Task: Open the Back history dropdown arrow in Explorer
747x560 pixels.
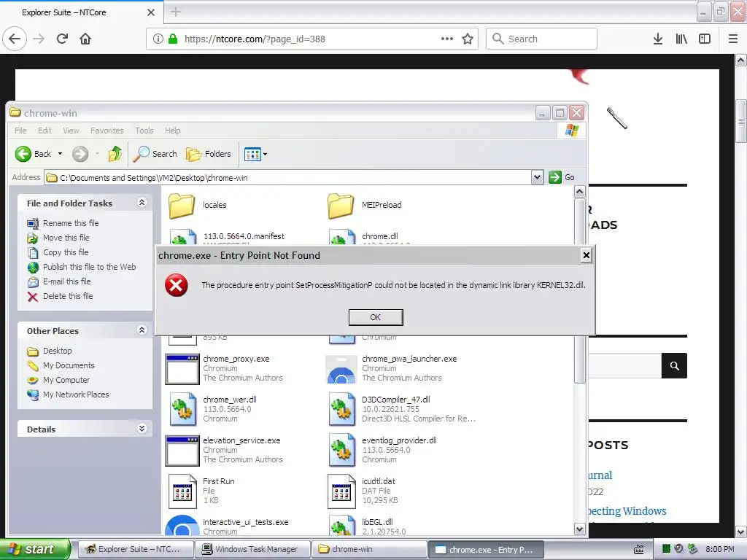Action: [x=60, y=154]
